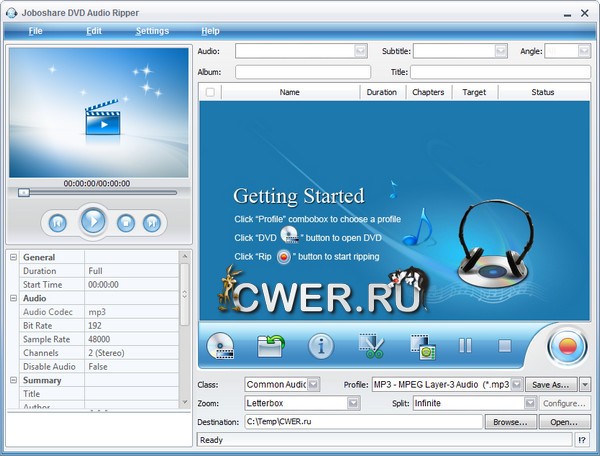Play the preview video
Image resolution: width=600 pixels, height=456 pixels.
[93, 221]
